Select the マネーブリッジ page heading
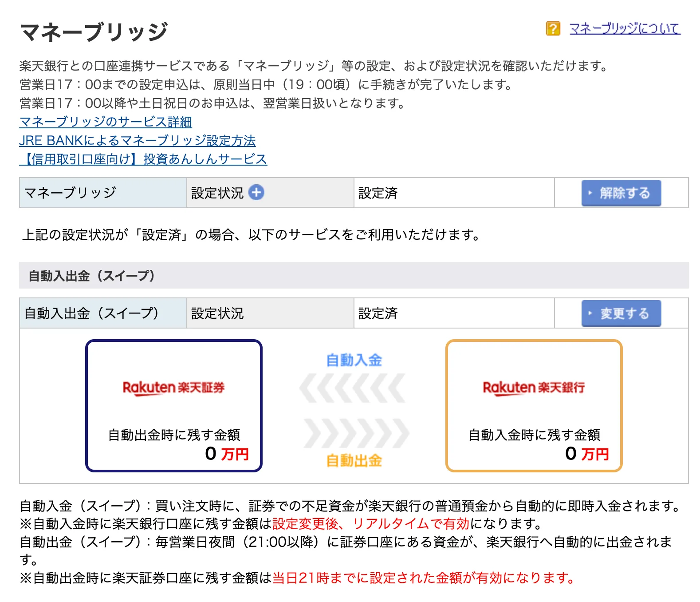 coord(94,32)
